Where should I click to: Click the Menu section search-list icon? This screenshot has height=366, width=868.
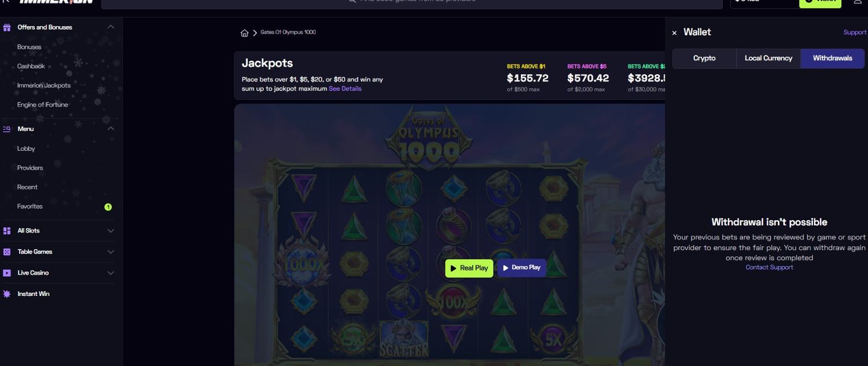pos(7,129)
